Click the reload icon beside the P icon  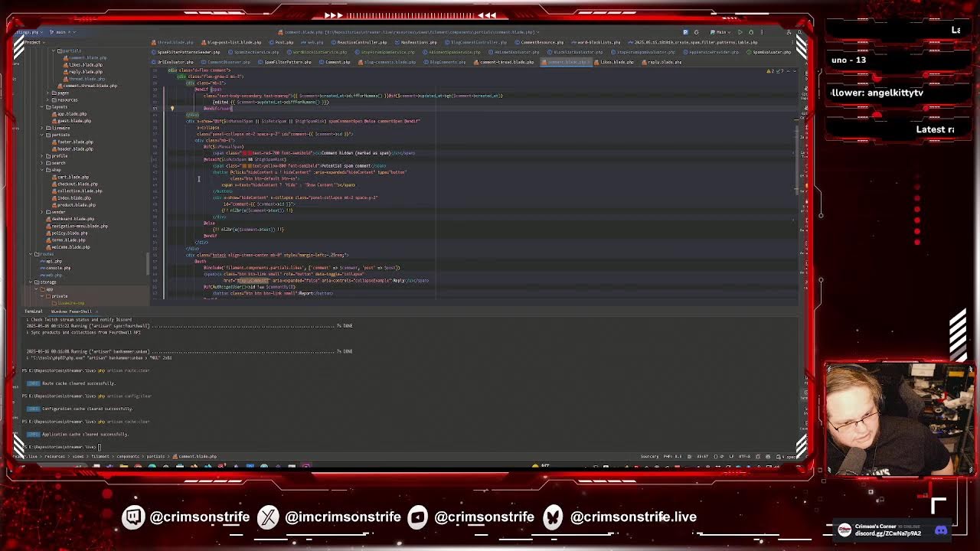696,32
